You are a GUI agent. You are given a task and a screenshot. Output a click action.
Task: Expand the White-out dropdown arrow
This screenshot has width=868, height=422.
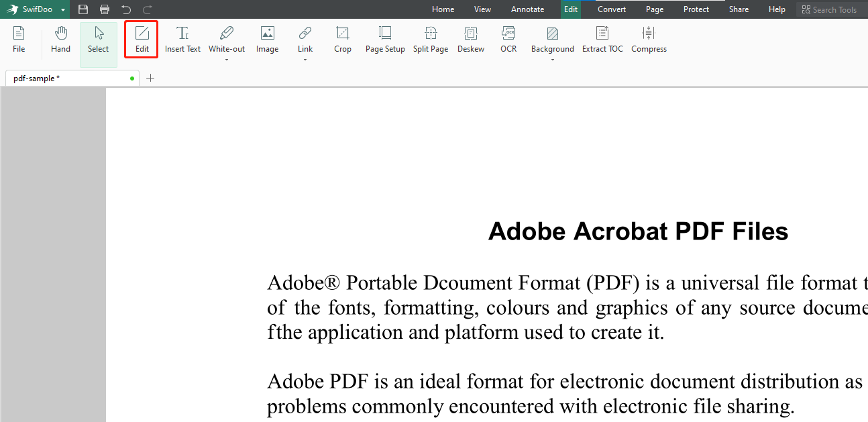pos(227,60)
